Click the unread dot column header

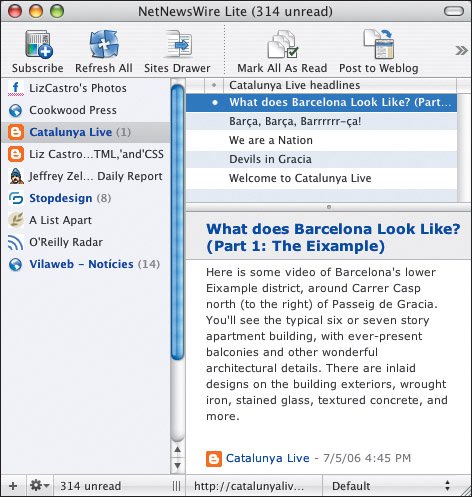coord(214,85)
